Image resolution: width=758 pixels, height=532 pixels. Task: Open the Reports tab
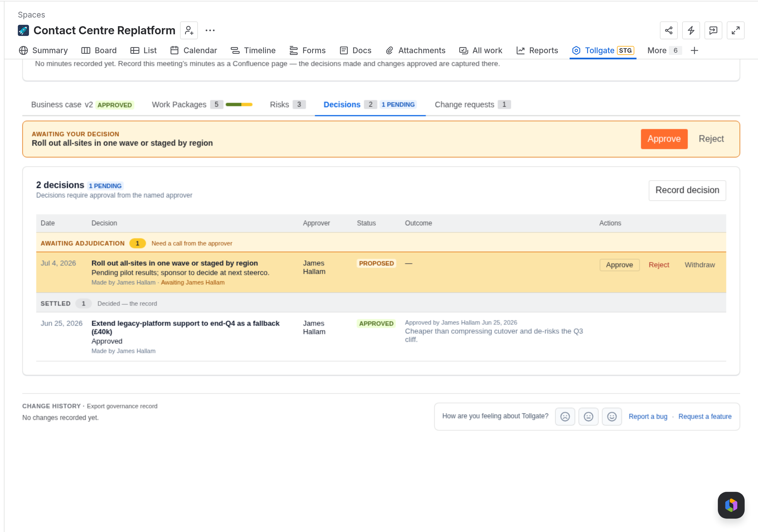537,50
